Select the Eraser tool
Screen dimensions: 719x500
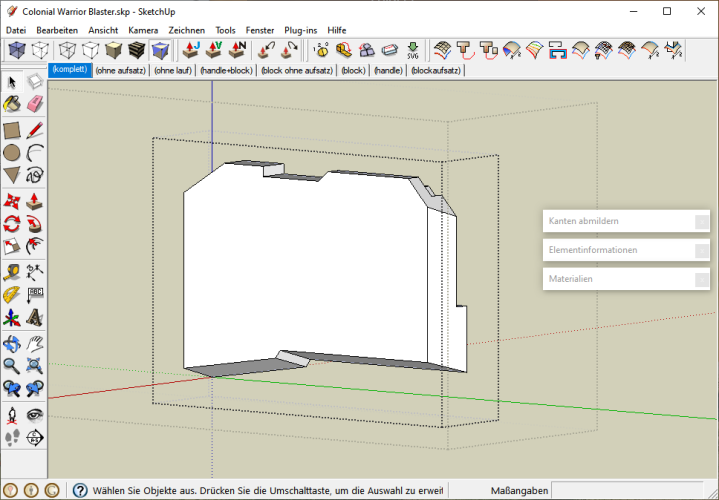click(x=35, y=105)
